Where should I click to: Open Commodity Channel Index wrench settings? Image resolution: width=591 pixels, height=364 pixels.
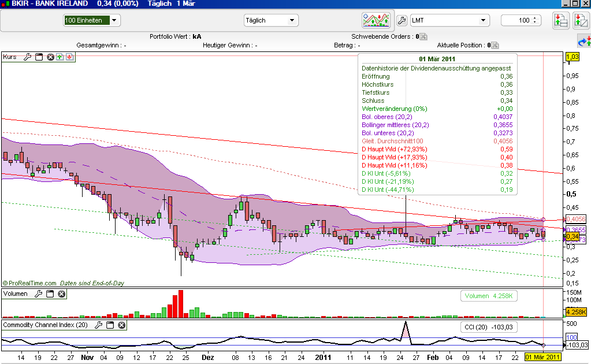(98, 325)
